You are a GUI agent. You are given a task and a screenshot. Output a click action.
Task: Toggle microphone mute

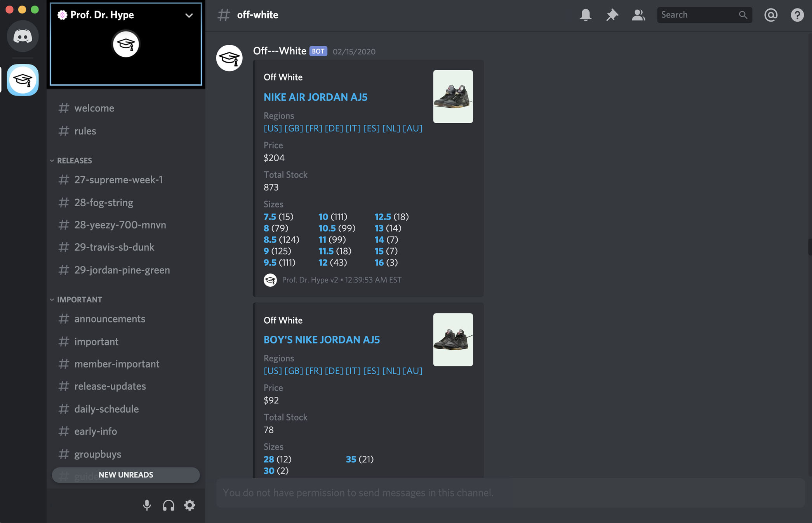pyautogui.click(x=147, y=505)
